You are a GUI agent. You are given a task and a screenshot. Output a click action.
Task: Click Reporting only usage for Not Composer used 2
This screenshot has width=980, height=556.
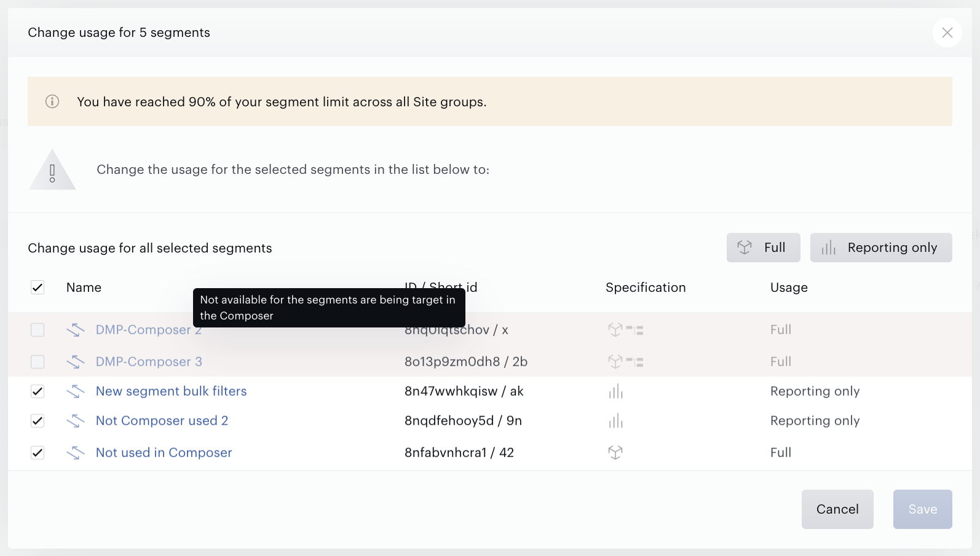pos(815,421)
